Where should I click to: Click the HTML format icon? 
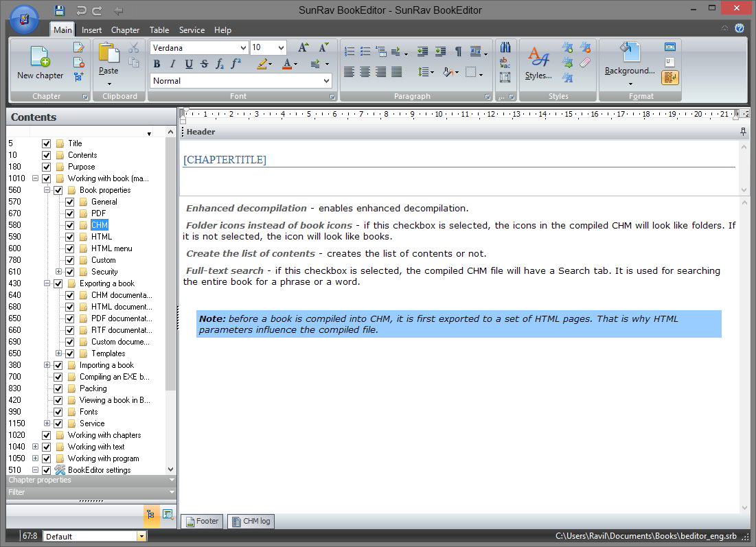tap(669, 47)
